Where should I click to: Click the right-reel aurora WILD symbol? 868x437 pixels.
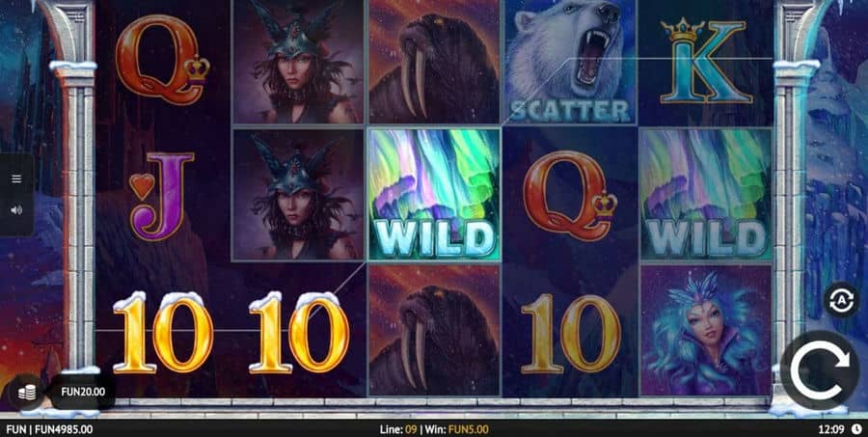[705, 195]
